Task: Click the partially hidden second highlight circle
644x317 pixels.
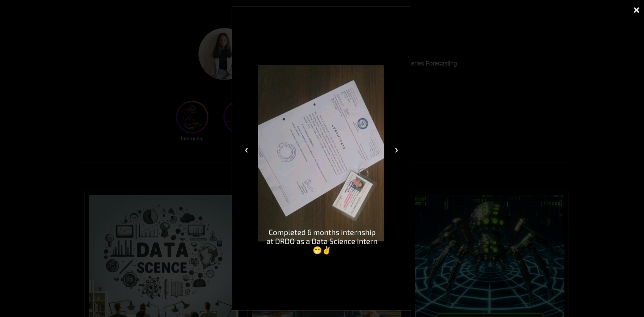Action: click(228, 117)
